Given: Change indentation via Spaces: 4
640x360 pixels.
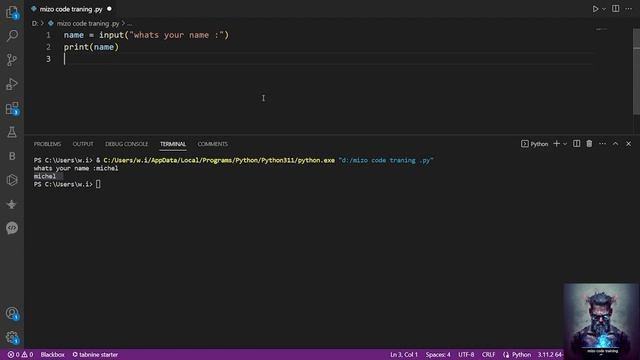Looking at the screenshot, I should 438,355.
